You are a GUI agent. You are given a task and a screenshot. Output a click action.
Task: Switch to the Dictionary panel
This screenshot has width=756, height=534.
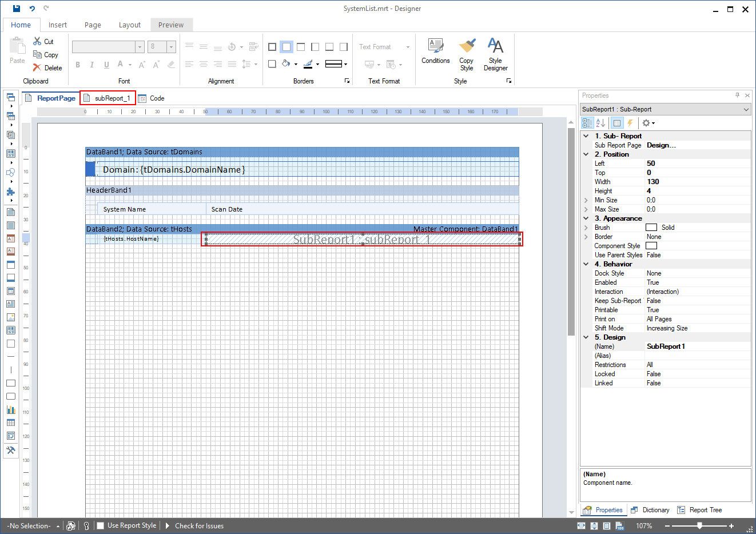click(x=650, y=510)
